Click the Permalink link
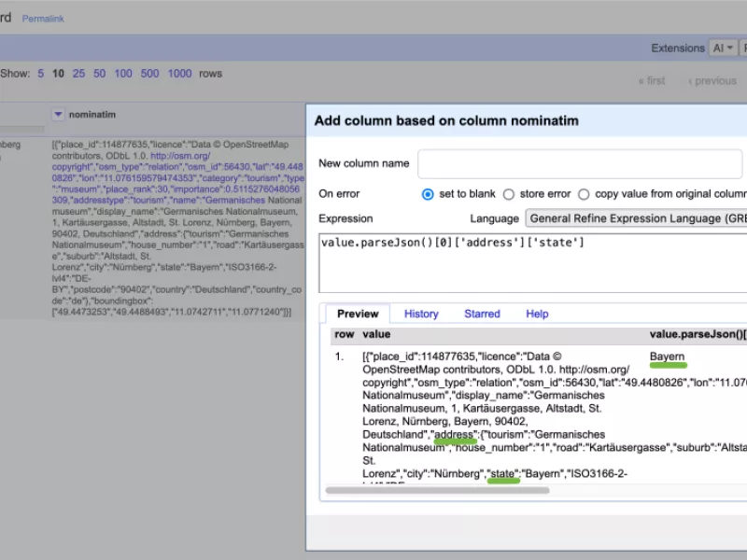Image resolution: width=747 pixels, height=560 pixels. click(x=43, y=18)
